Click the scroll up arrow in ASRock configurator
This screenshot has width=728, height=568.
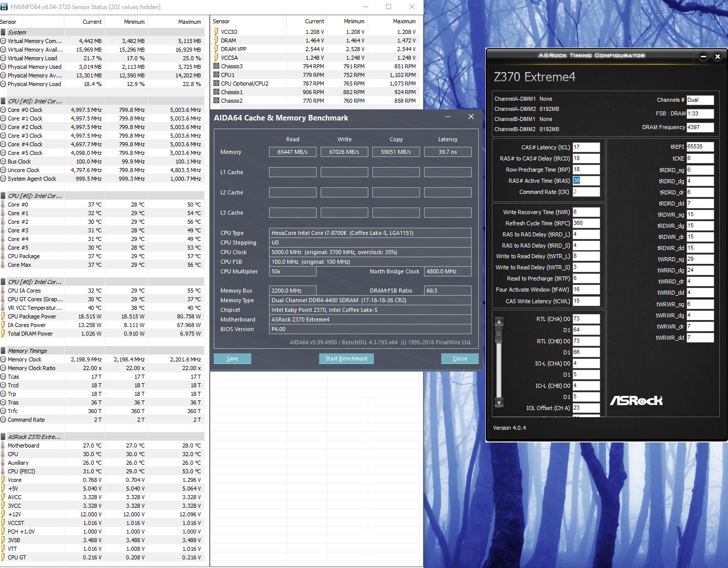499,321
